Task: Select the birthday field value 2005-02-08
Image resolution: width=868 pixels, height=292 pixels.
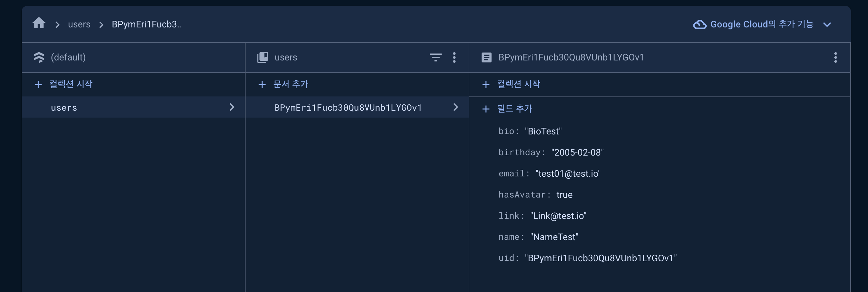Action: (x=577, y=152)
